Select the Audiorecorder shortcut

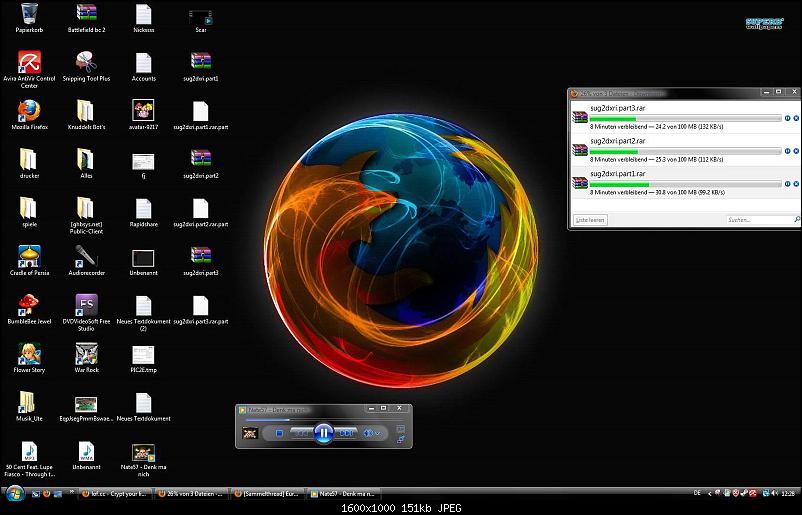point(86,261)
